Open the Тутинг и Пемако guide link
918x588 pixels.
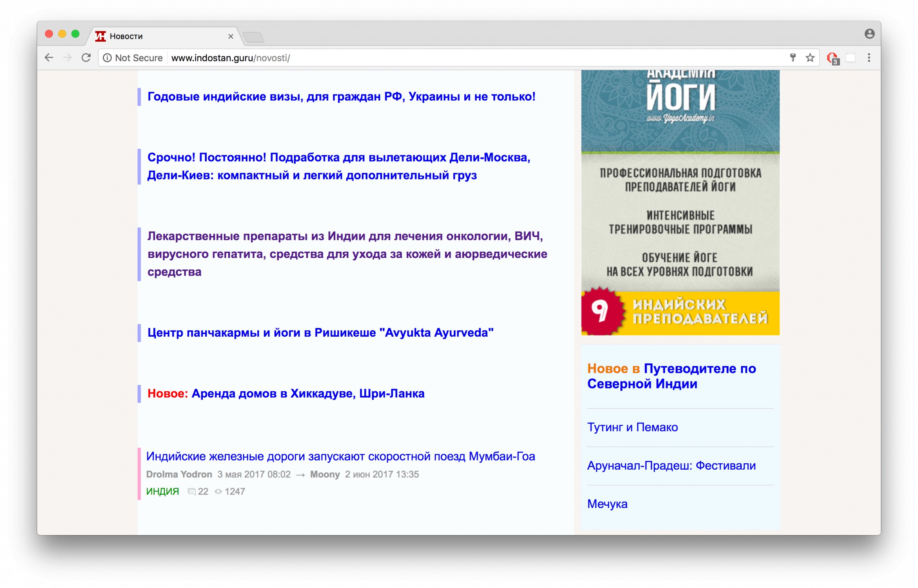(x=632, y=427)
